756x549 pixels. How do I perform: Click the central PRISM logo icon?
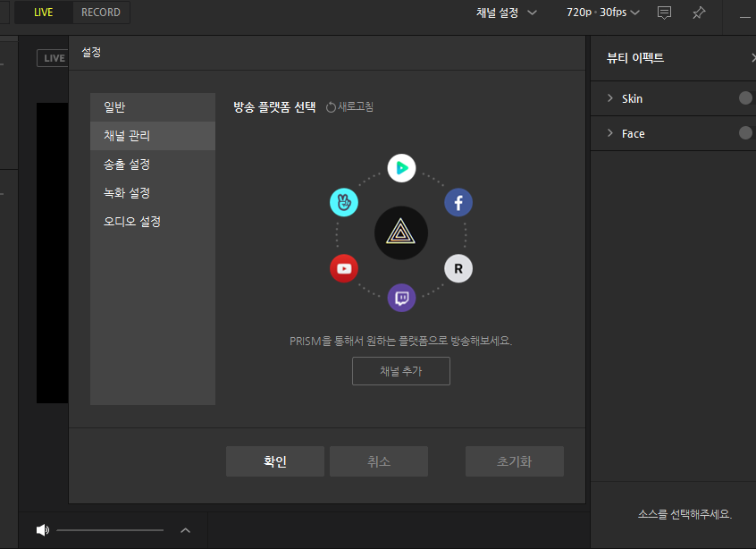(401, 233)
